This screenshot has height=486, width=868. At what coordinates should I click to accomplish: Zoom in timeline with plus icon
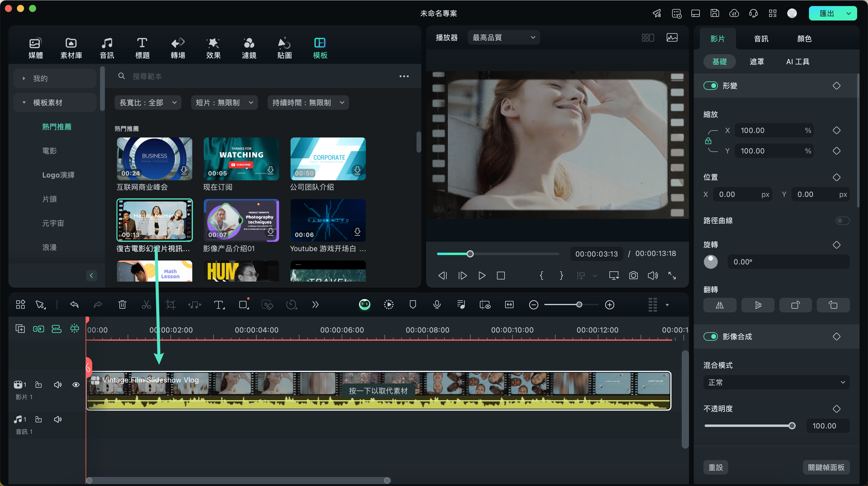pyautogui.click(x=609, y=305)
